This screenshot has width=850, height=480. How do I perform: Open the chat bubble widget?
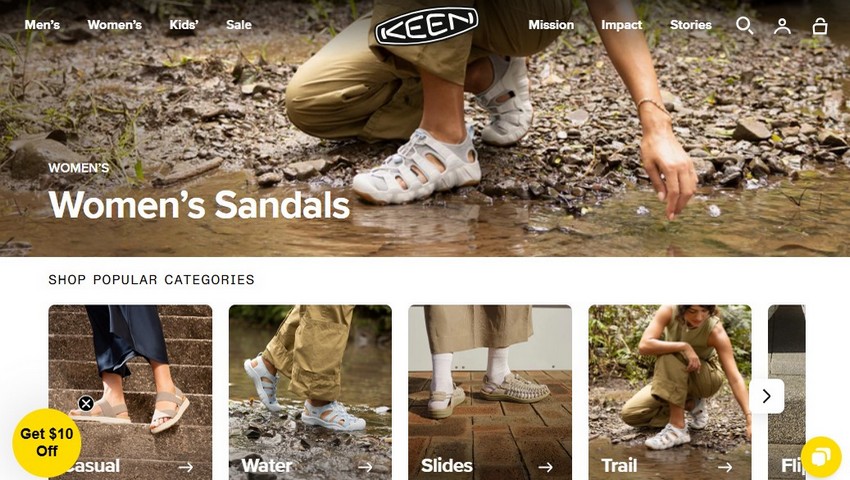point(821,457)
